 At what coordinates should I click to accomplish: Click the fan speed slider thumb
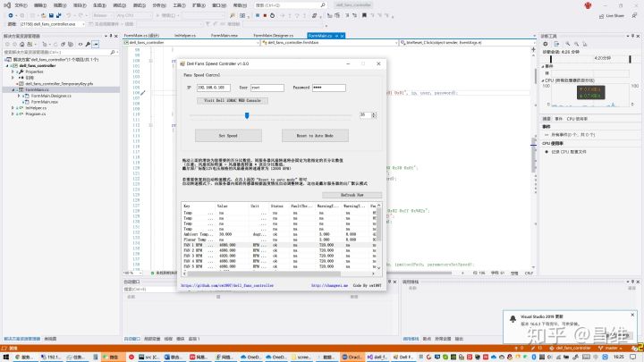(247, 115)
